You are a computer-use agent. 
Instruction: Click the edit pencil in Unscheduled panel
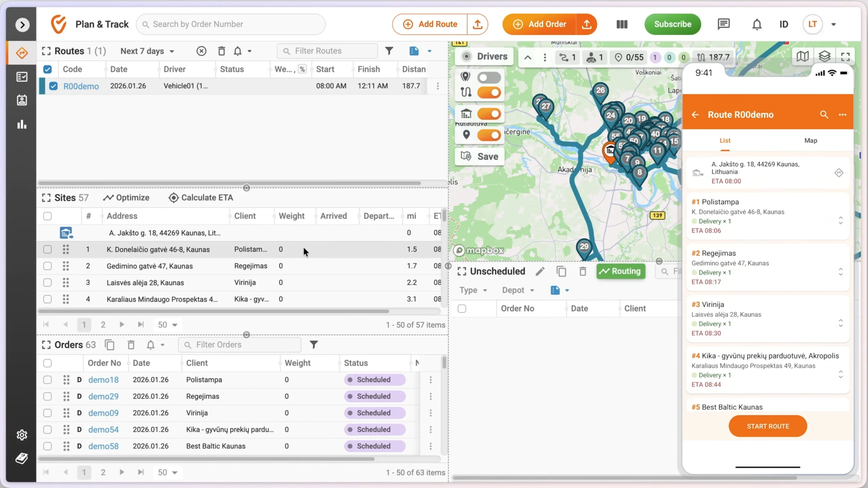540,271
